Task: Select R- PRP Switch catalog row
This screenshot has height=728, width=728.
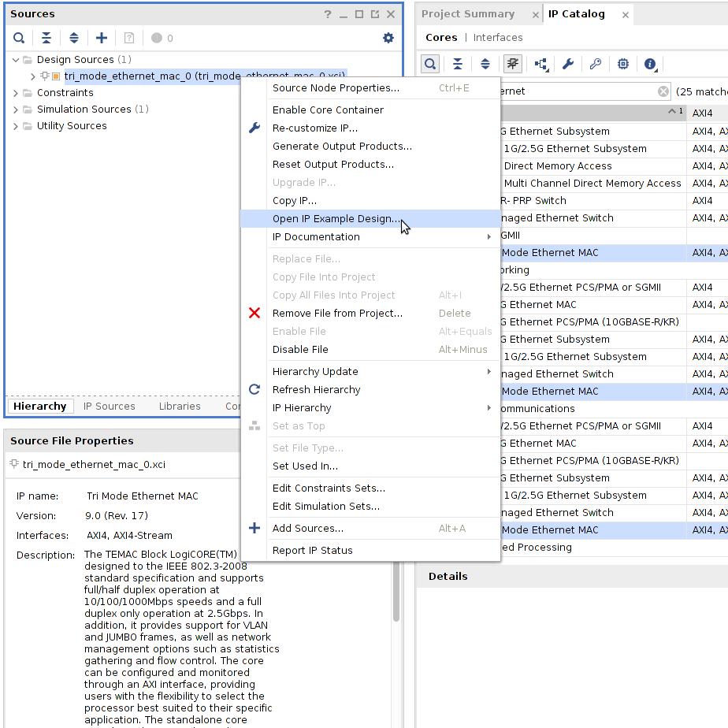Action: [593, 201]
